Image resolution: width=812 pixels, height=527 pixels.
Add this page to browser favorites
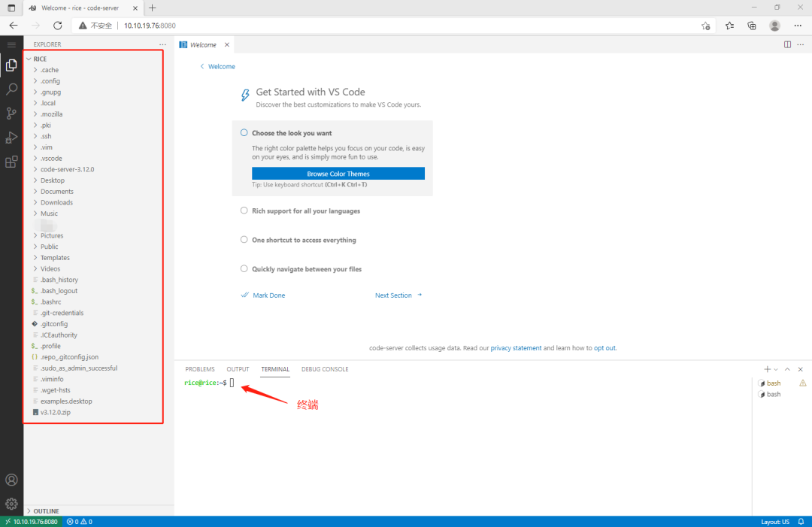pos(706,26)
